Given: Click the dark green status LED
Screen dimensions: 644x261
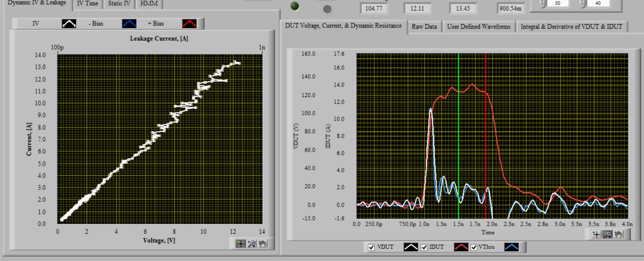Looking at the screenshot, I should click(295, 6).
